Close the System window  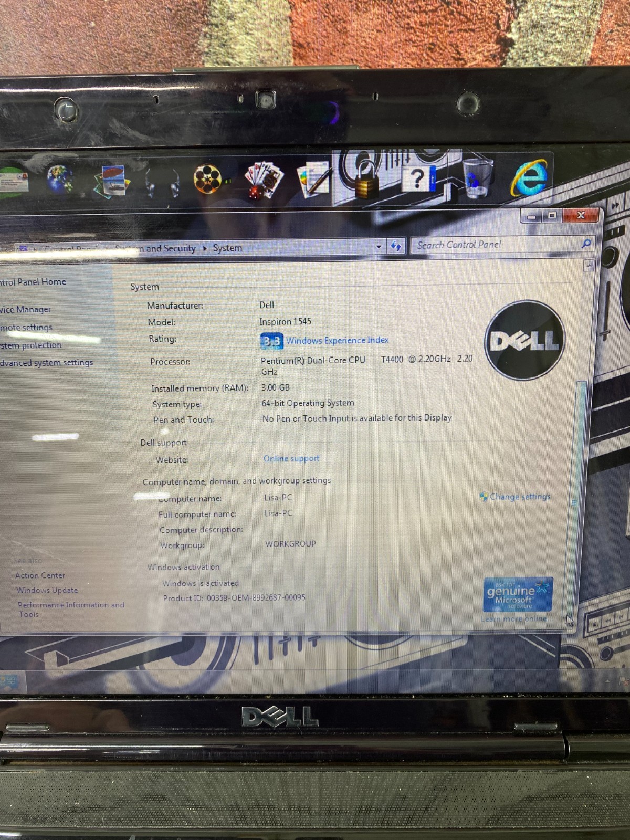(x=581, y=215)
